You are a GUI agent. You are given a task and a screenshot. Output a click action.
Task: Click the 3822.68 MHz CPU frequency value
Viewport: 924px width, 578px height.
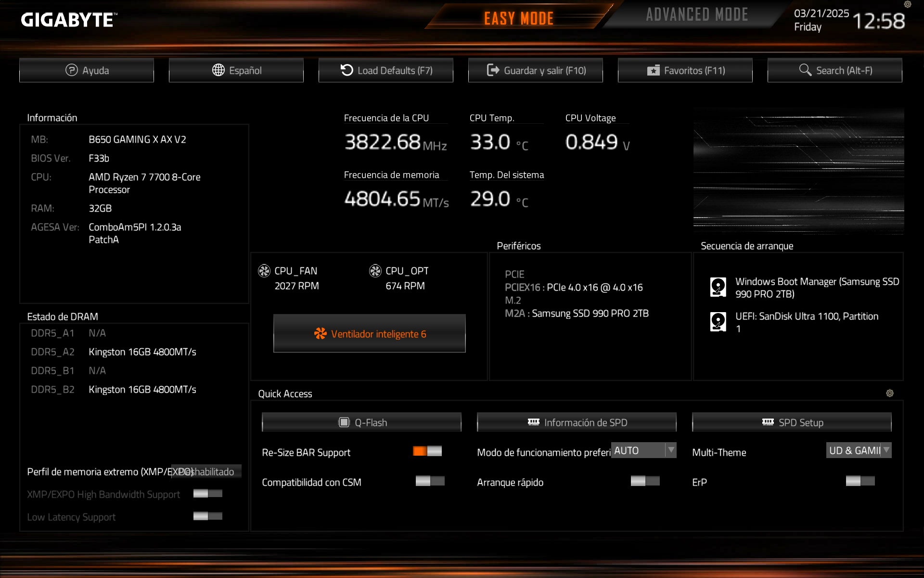(x=396, y=142)
